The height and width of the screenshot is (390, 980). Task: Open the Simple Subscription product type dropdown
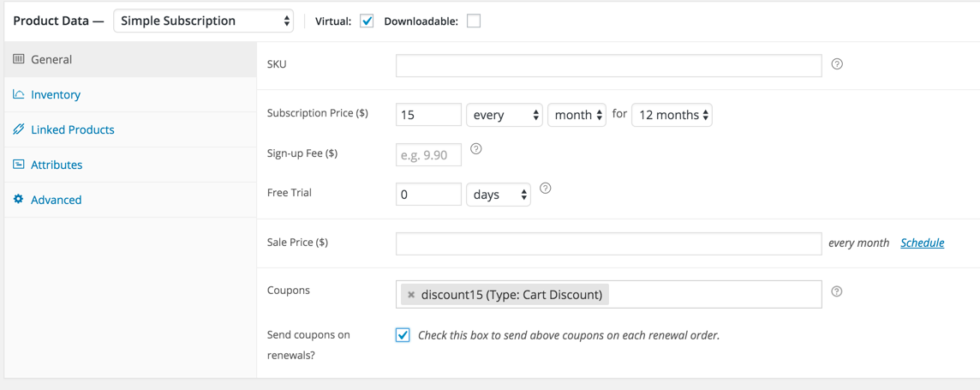[x=204, y=21]
